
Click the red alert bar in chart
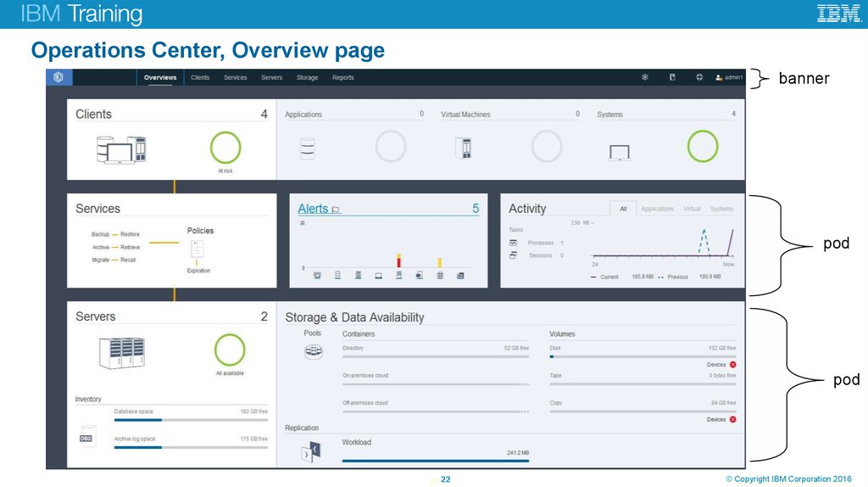(x=398, y=261)
